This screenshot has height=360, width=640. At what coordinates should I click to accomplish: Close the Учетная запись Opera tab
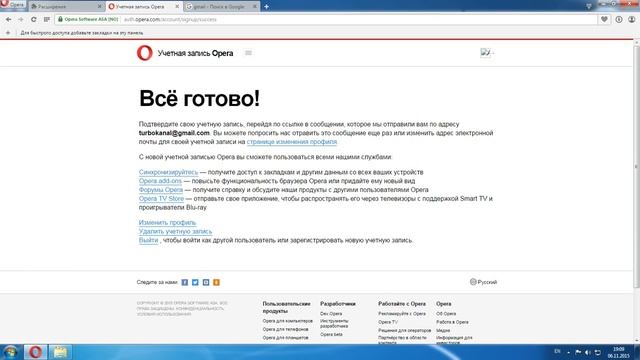[177, 7]
